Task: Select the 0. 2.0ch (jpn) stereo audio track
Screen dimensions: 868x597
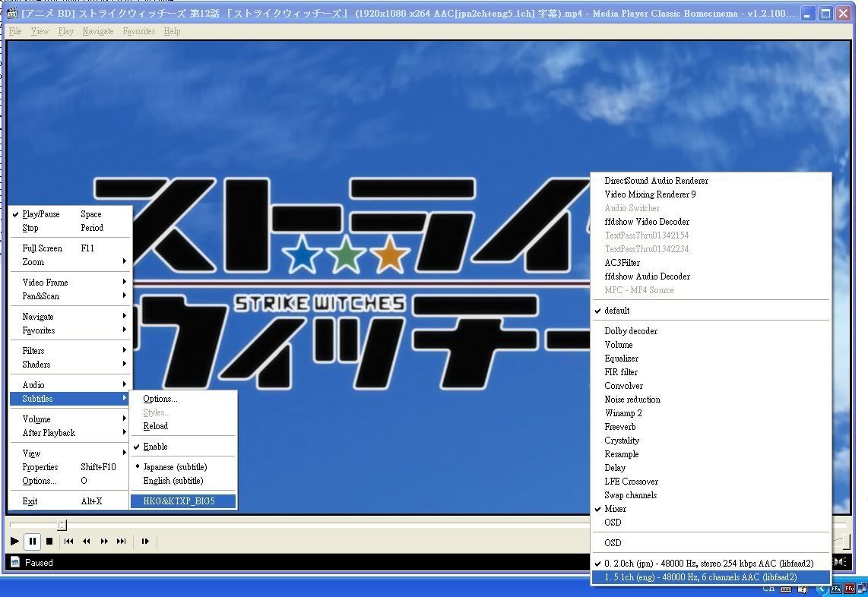Action: [x=711, y=564]
